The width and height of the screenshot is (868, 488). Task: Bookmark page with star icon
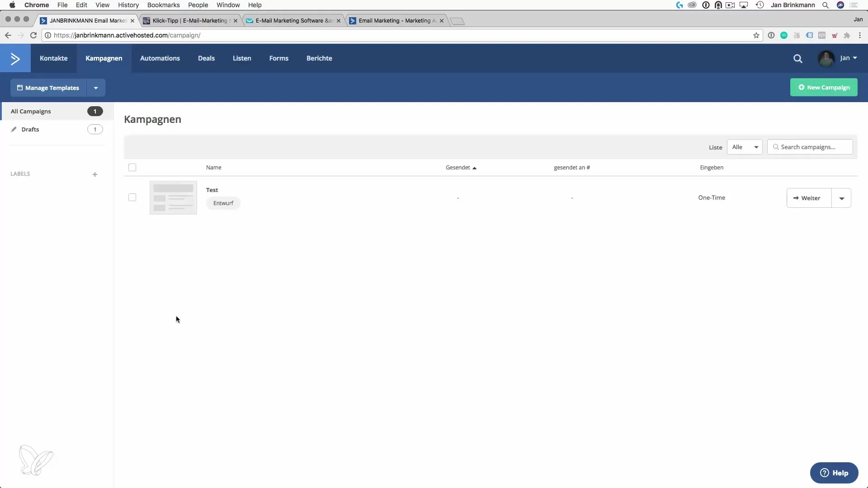pyautogui.click(x=756, y=35)
